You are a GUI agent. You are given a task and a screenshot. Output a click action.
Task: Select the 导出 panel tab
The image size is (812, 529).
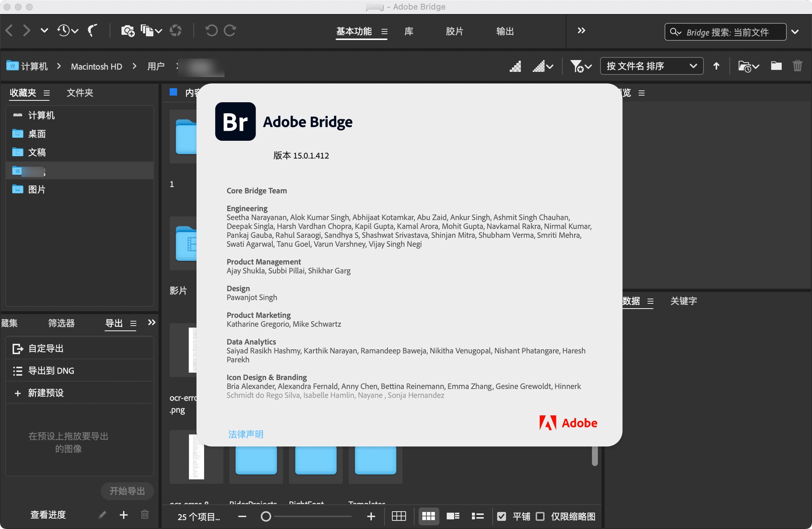click(114, 323)
